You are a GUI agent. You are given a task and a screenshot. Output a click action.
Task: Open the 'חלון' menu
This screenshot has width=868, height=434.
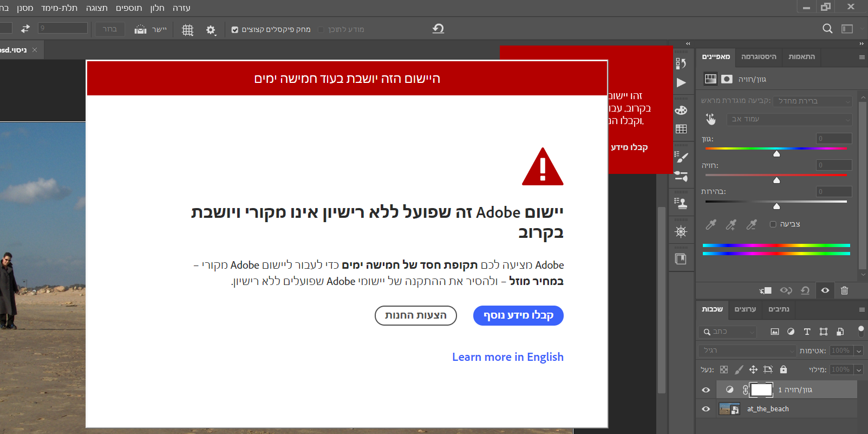[157, 8]
